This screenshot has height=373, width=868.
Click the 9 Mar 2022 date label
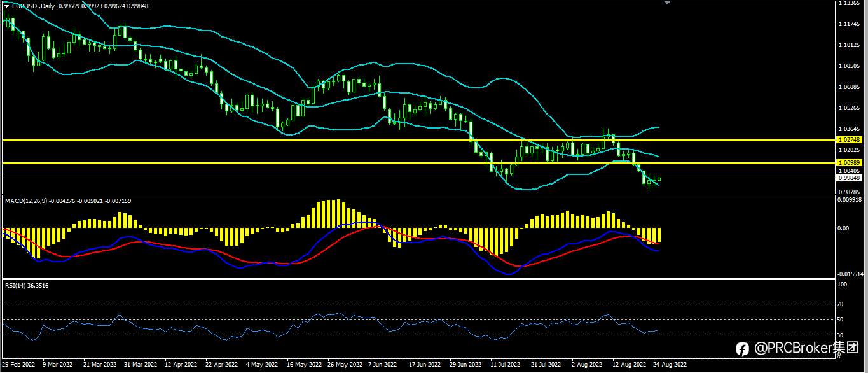pos(59,365)
